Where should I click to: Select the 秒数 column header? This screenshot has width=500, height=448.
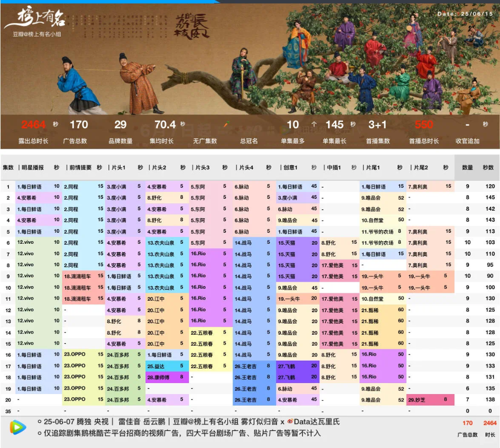(488, 167)
